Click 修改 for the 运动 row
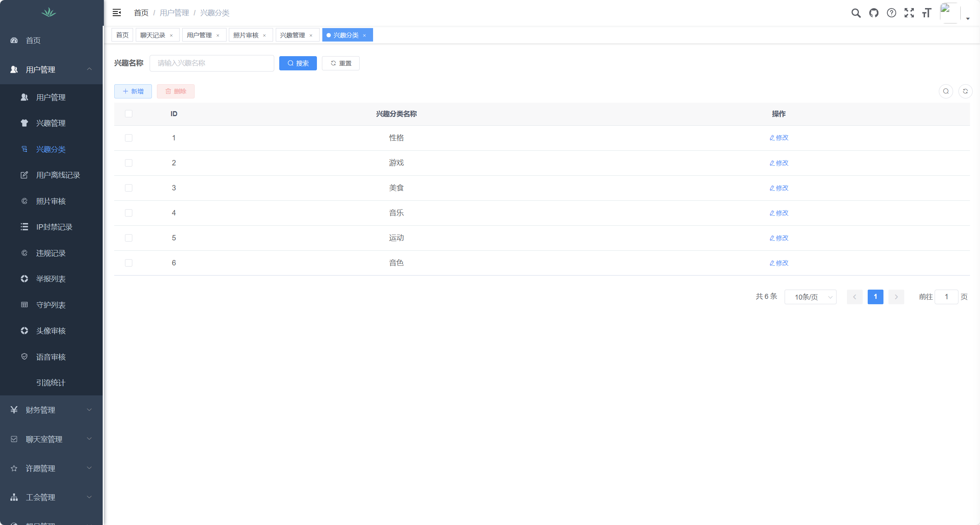The height and width of the screenshot is (525, 980). click(x=779, y=238)
